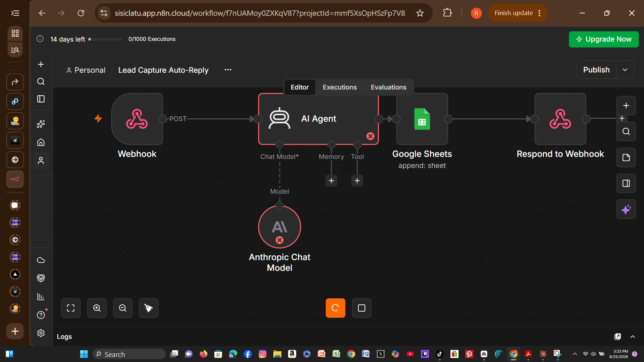Open node search on the canvas panel
The height and width of the screenshot is (362, 644).
click(626, 131)
